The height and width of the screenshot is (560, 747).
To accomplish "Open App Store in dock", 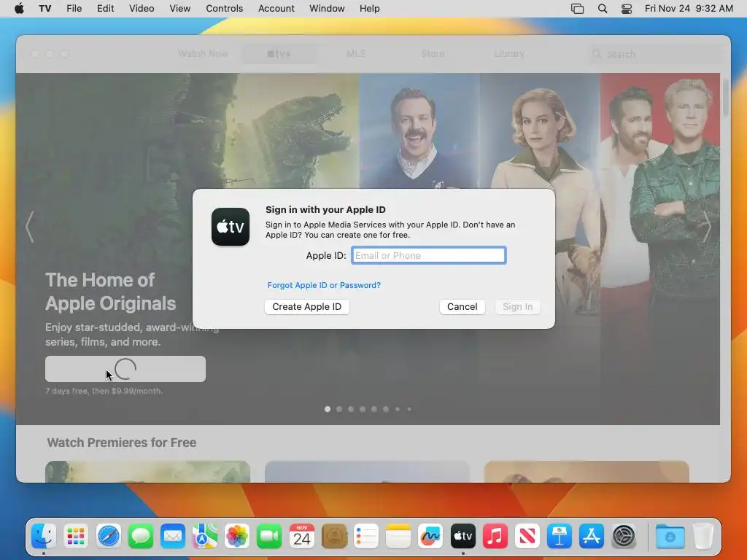I will pos(591,536).
